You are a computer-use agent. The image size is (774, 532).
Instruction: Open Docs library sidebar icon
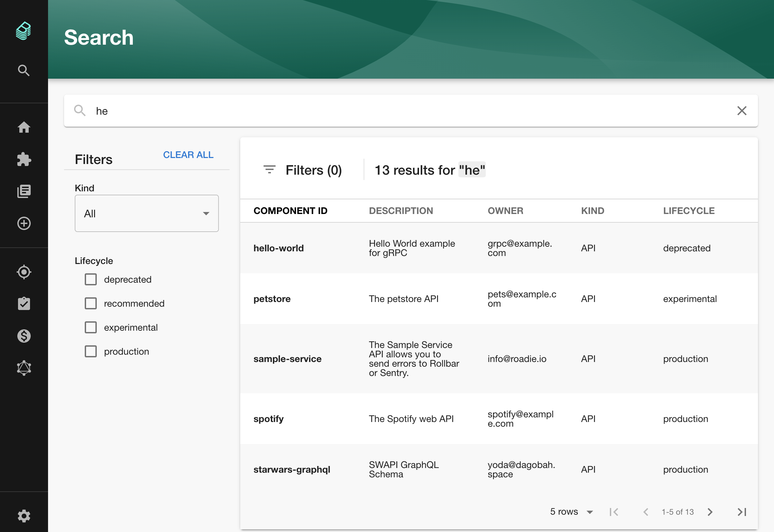(x=24, y=191)
